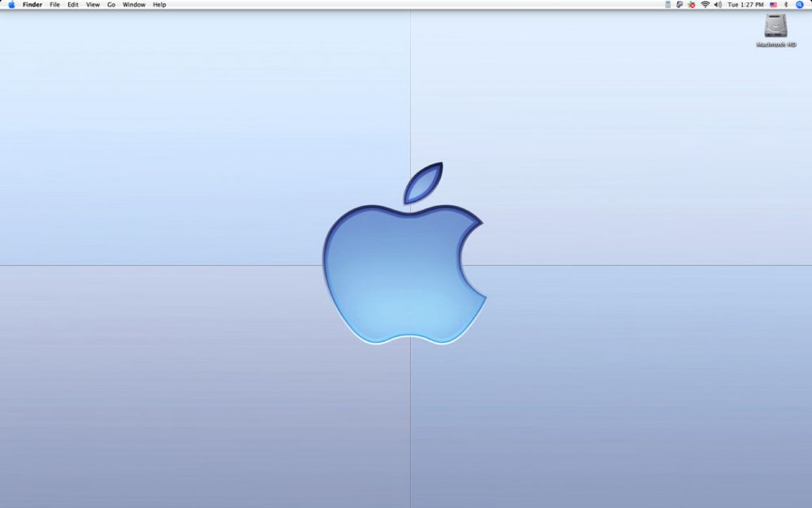
Task: Open the Help menu
Action: tap(159, 5)
